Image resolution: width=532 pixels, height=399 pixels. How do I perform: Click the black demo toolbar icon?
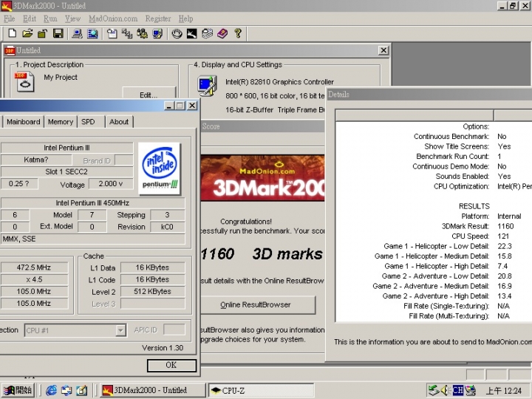click(191, 33)
